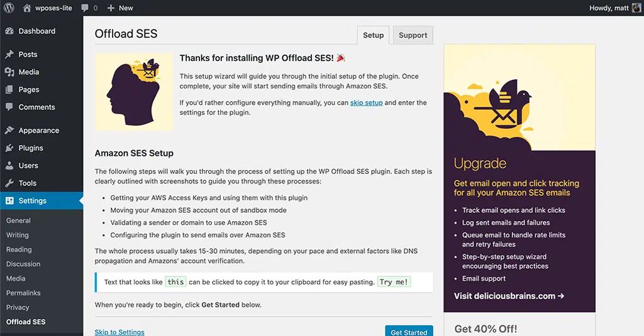The image size is (644, 336).
Task: Click the 'Email support' bullet
Action: (484, 278)
